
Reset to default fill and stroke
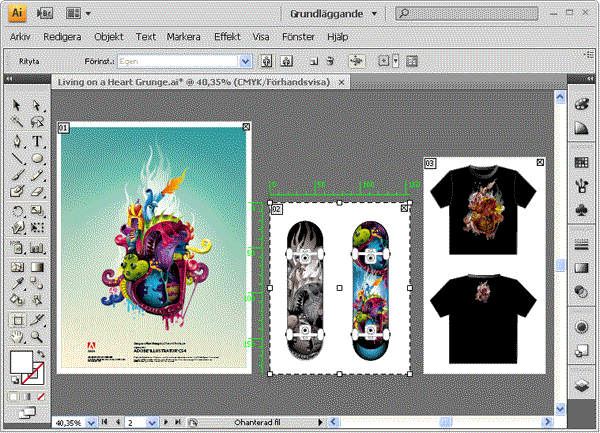pos(15,380)
